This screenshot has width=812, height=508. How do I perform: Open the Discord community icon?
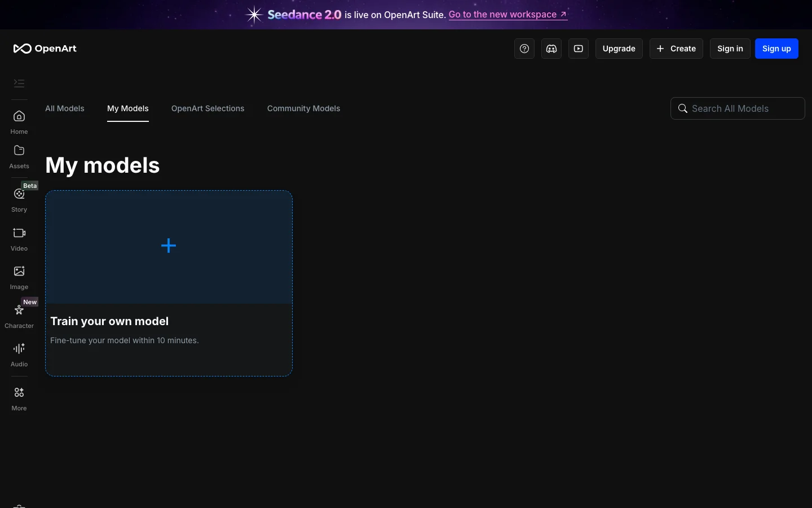point(551,49)
